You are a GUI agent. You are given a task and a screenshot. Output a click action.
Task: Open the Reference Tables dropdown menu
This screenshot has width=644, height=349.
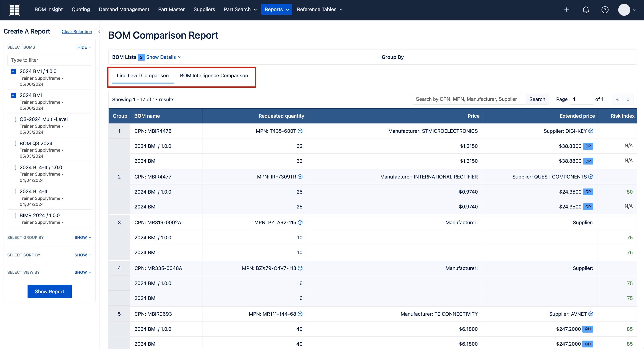point(320,10)
